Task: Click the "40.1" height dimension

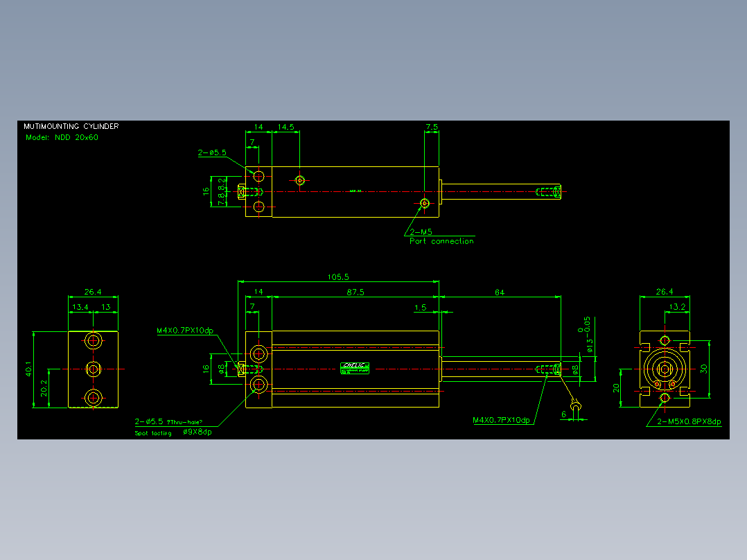Action: click(28, 369)
